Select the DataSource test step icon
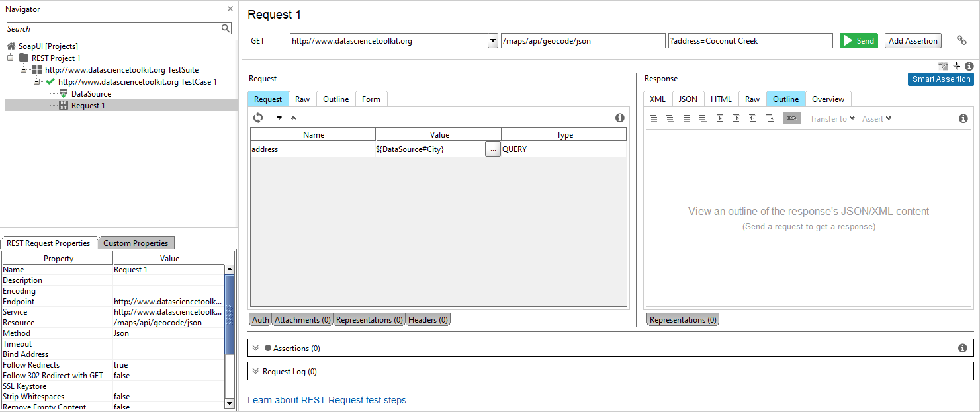Screen dimensions: 980x412 (64, 94)
